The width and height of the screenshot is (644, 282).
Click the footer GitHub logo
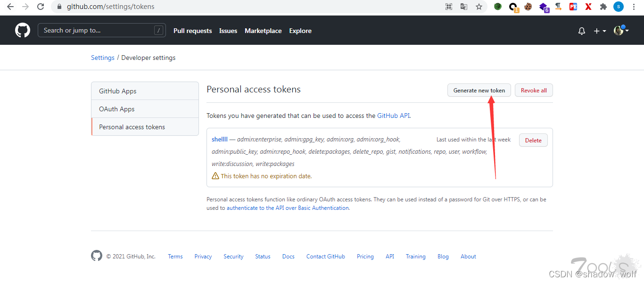point(97,256)
